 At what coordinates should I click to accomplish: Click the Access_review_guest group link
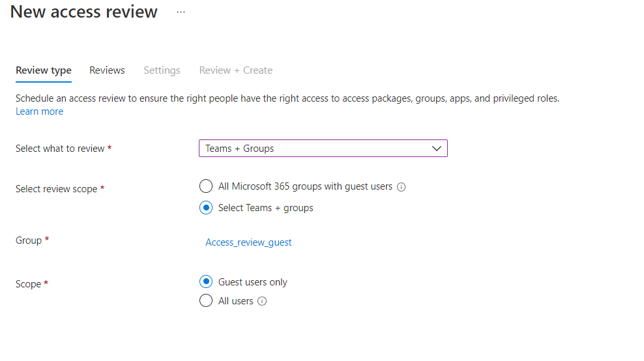[x=248, y=242]
